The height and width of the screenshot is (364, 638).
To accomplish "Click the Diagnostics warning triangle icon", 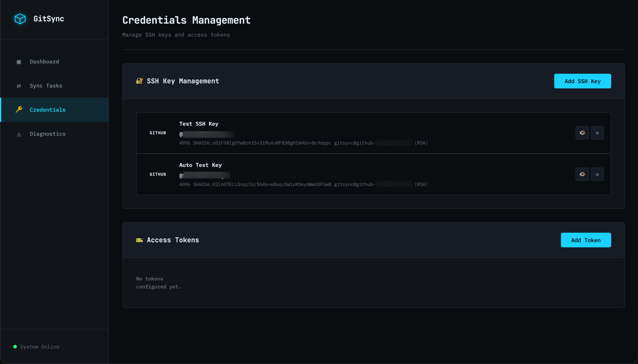I will 19,134.
